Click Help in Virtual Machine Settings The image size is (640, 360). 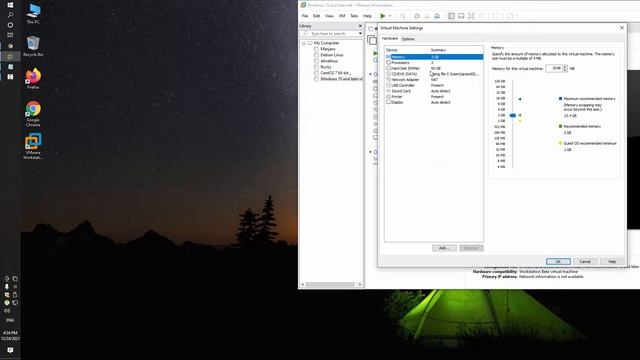pos(612,262)
